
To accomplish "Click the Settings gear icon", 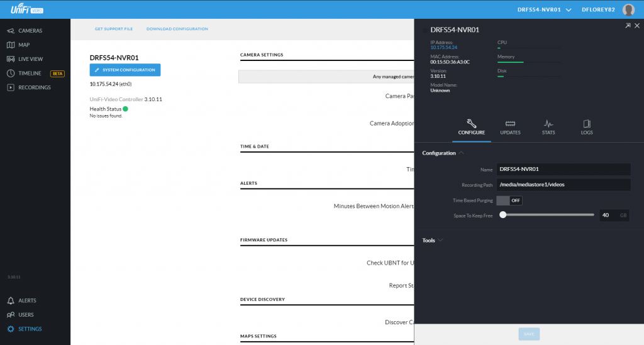I will point(11,329).
